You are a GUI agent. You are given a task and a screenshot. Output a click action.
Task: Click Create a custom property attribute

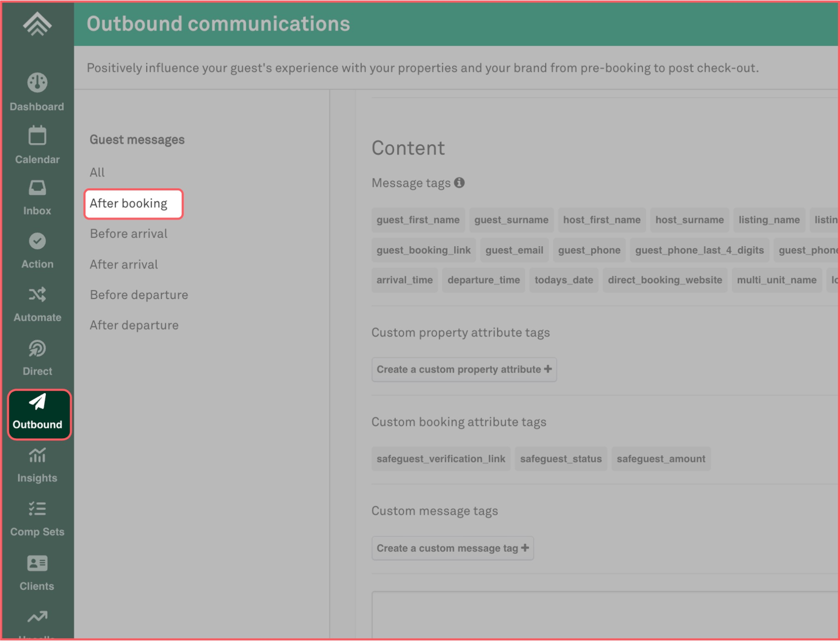[x=464, y=370]
